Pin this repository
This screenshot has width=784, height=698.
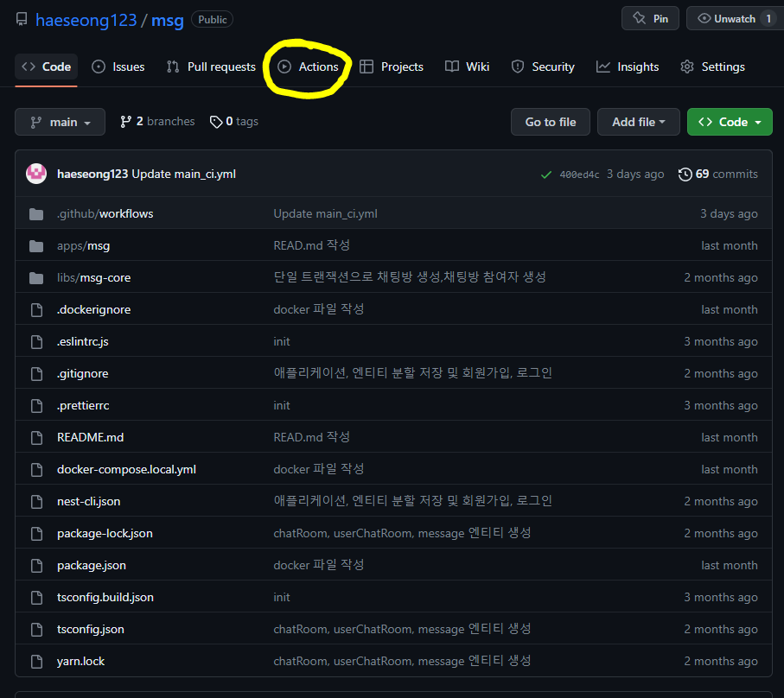650,19
